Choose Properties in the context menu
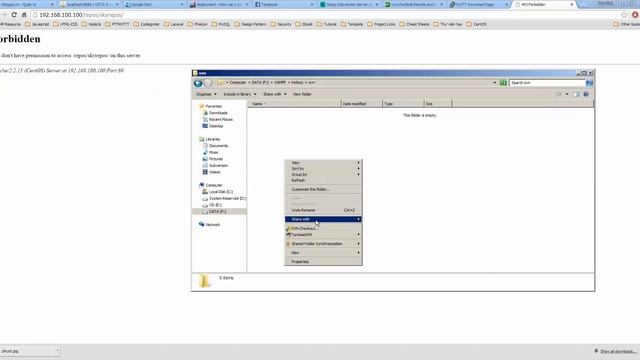Viewport: 640px width, 360px height. (323, 262)
